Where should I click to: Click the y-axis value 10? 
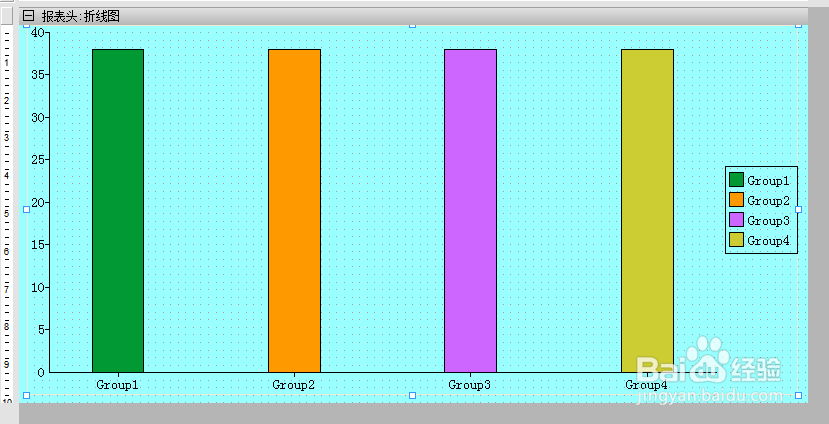[x=38, y=288]
